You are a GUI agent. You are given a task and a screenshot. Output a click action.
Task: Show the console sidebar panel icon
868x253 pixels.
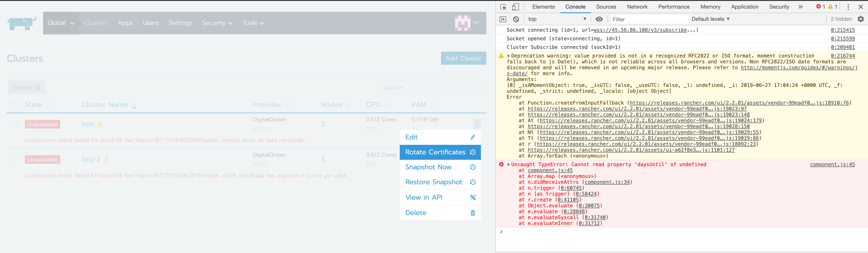click(503, 19)
